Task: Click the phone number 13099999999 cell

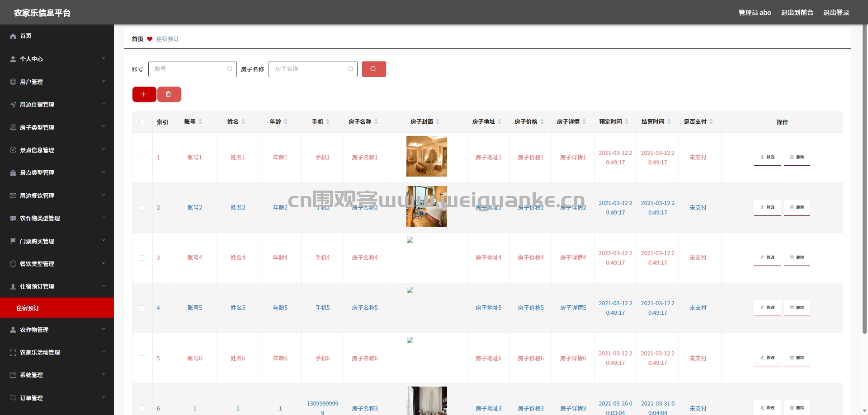Action: [x=322, y=408]
